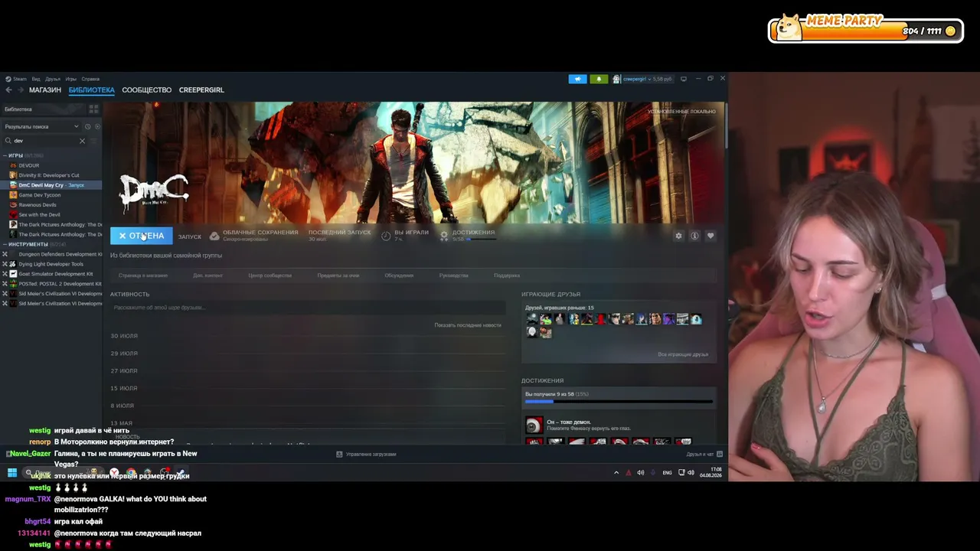
Task: Select the БИБЛИОТЕКА tab
Action: (x=92, y=90)
